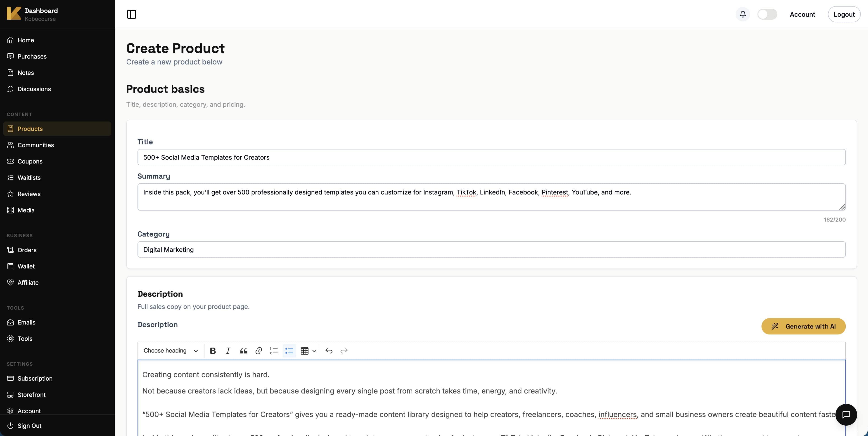Click Generate with AI button
The width and height of the screenshot is (868, 436).
click(803, 327)
